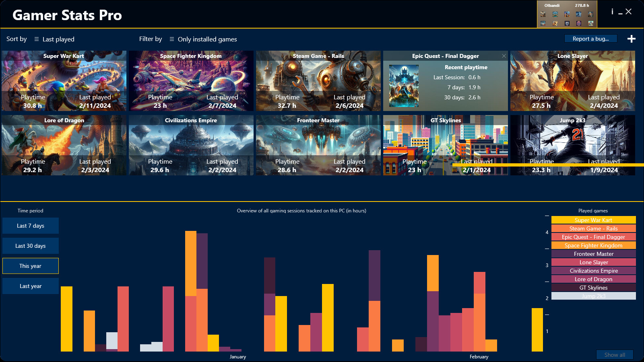644x362 pixels.
Task: Select the Last 30 days time period
Action: click(x=30, y=246)
